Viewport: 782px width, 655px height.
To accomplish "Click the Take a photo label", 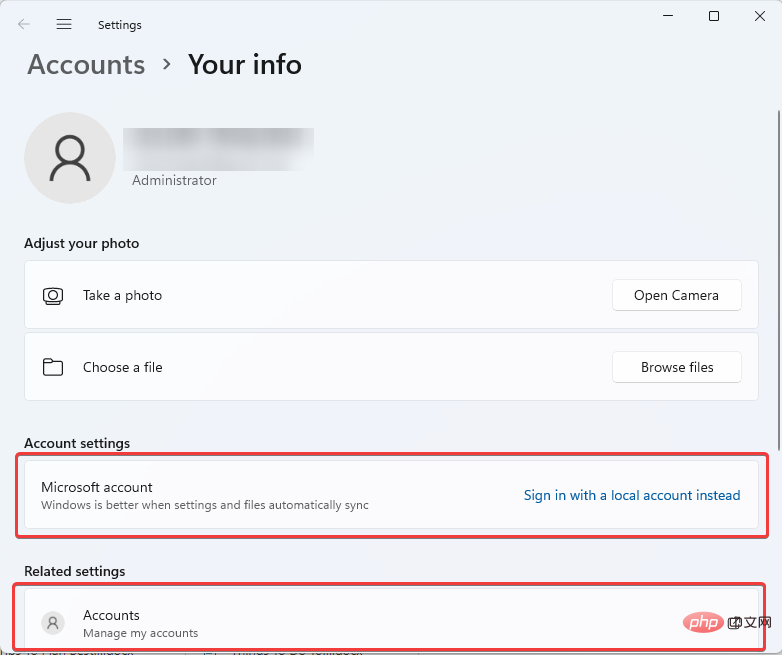I will click(x=122, y=296).
